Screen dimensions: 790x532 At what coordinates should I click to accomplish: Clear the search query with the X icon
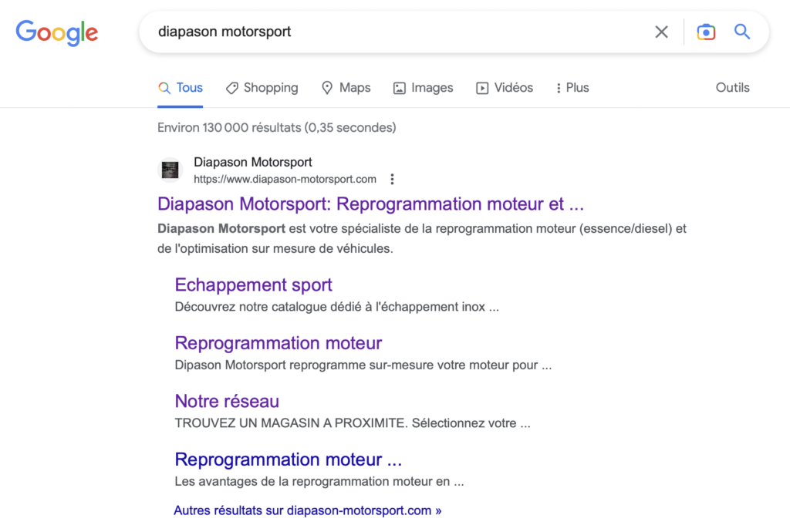click(661, 32)
